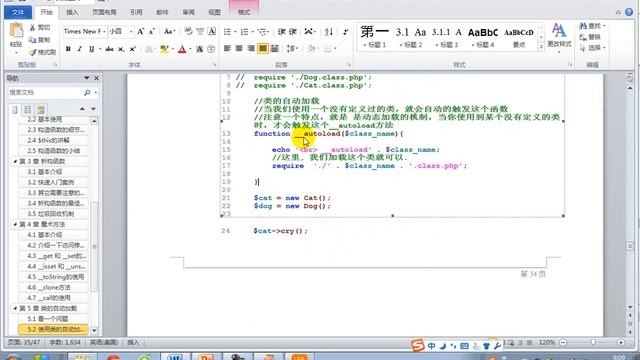Click the Sort (A-Z arrow) icon
Image resolution: width=640 pixels, height=360 pixels.
(329, 32)
